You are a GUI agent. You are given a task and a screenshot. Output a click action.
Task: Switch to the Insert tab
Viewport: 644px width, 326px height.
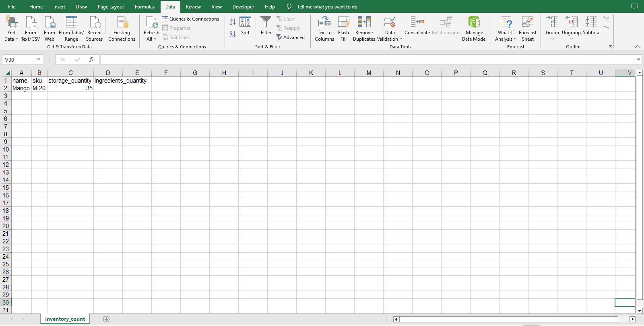tap(59, 7)
